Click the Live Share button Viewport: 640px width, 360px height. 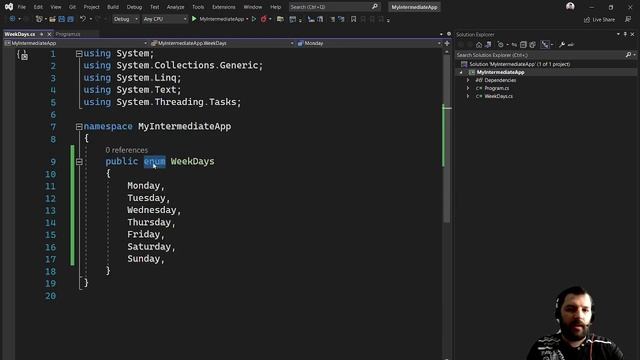pos(599,19)
